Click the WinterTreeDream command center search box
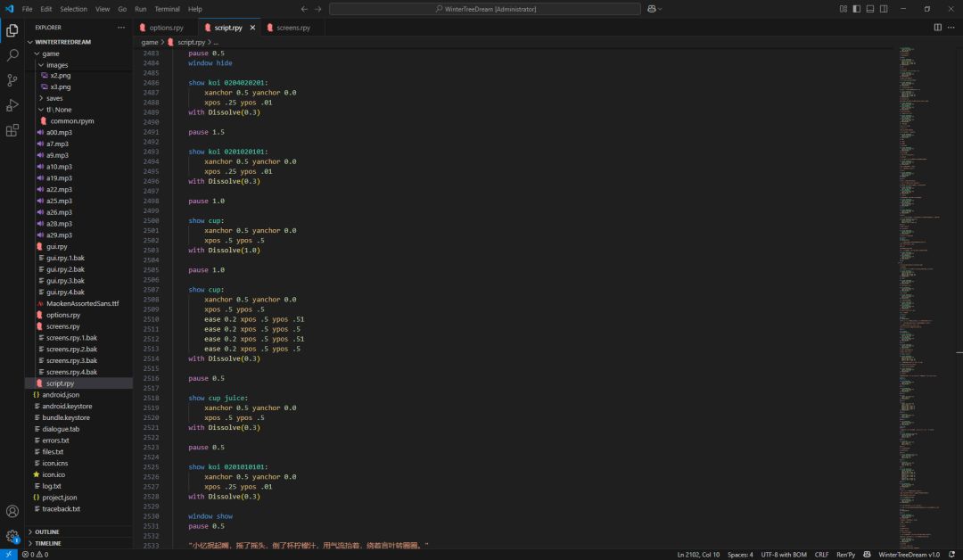 (x=485, y=9)
